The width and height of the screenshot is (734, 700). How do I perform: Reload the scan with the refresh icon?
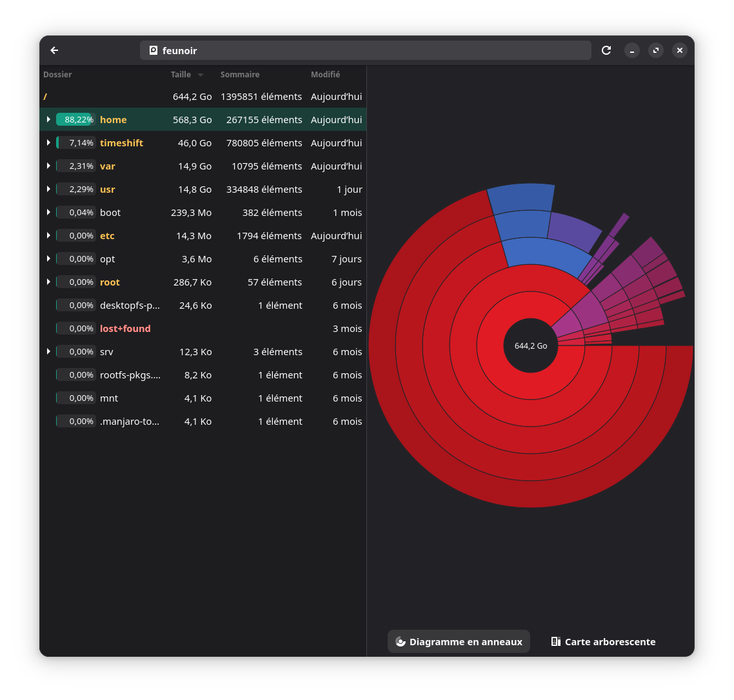[x=606, y=50]
